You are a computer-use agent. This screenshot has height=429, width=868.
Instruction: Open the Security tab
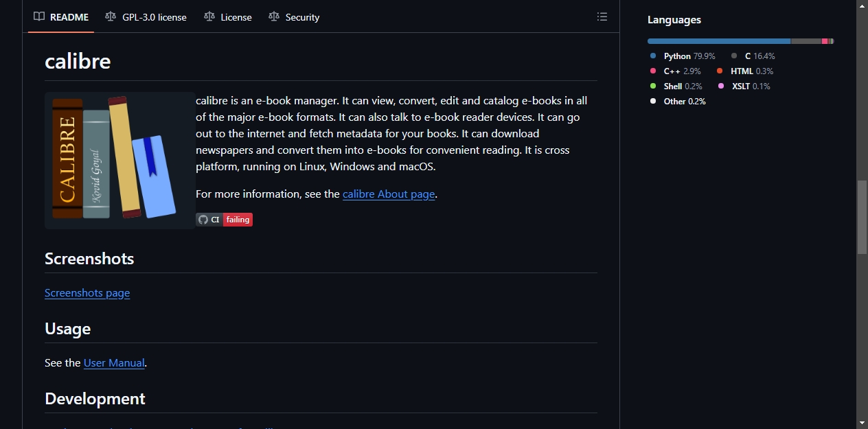[x=294, y=17]
